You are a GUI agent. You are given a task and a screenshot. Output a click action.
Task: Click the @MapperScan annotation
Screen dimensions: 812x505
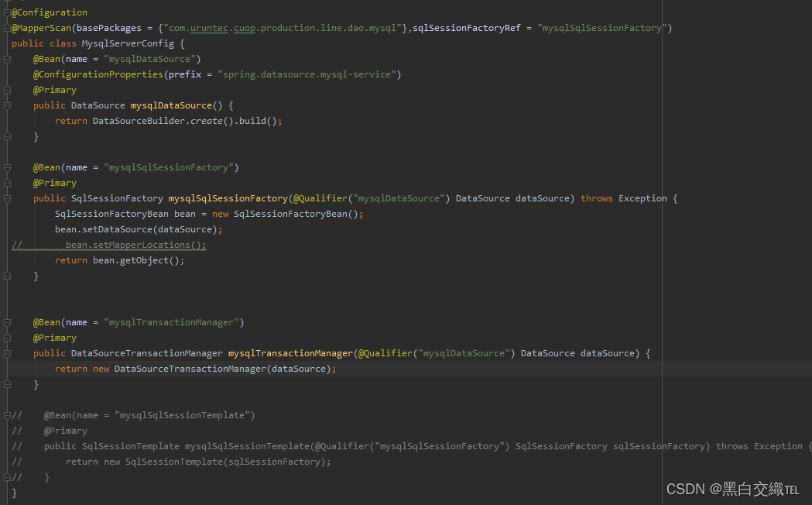[x=42, y=28]
